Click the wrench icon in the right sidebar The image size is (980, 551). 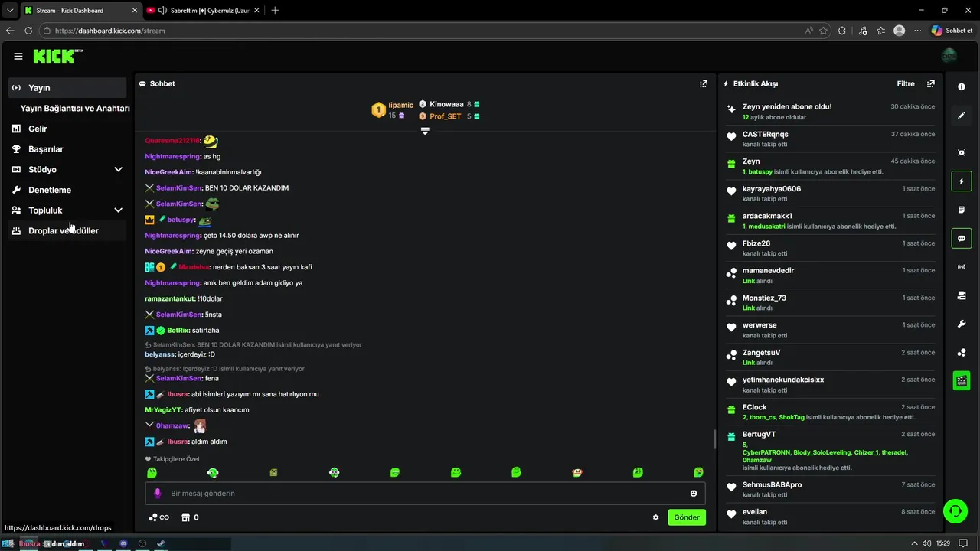(x=962, y=324)
